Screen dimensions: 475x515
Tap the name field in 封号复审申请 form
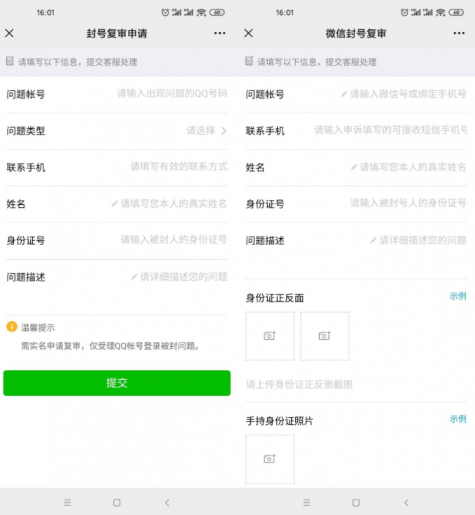169,203
